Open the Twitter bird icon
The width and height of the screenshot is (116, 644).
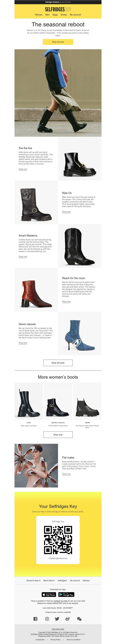tap(57, 619)
